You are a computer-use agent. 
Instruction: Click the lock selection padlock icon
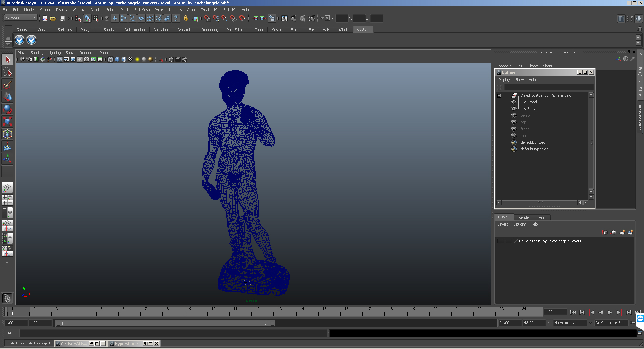pos(185,18)
